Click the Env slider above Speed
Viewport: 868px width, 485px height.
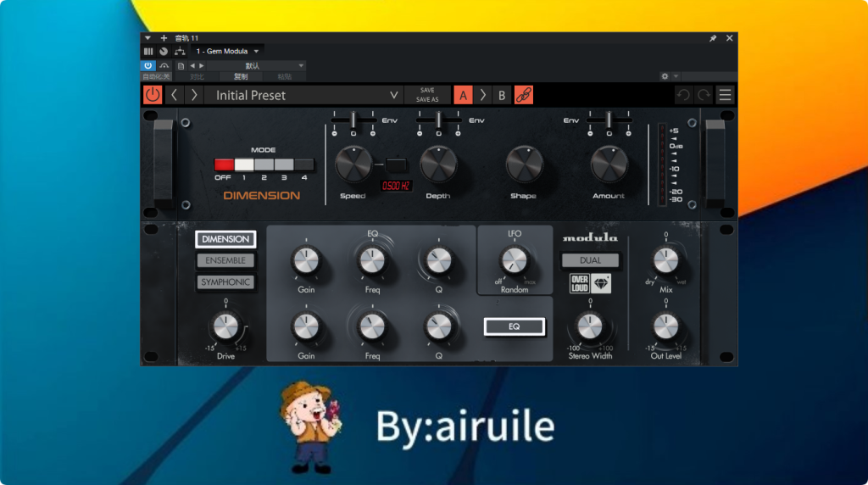pyautogui.click(x=353, y=120)
